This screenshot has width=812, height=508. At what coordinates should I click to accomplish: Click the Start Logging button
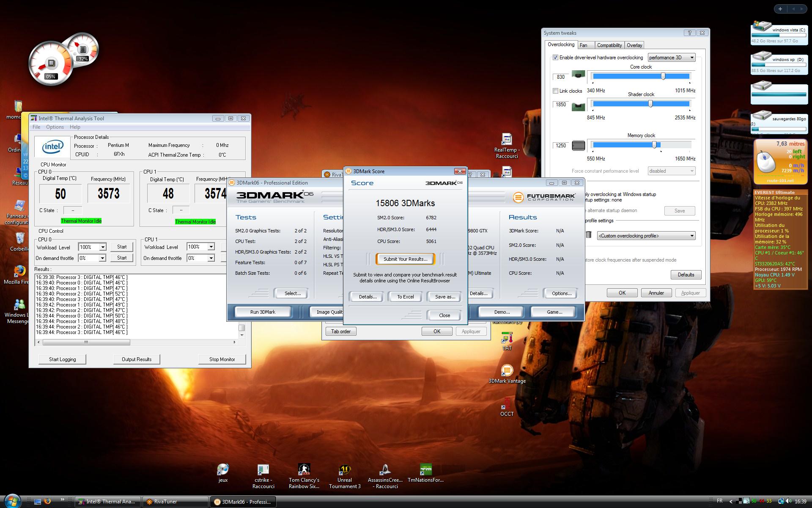[62, 359]
